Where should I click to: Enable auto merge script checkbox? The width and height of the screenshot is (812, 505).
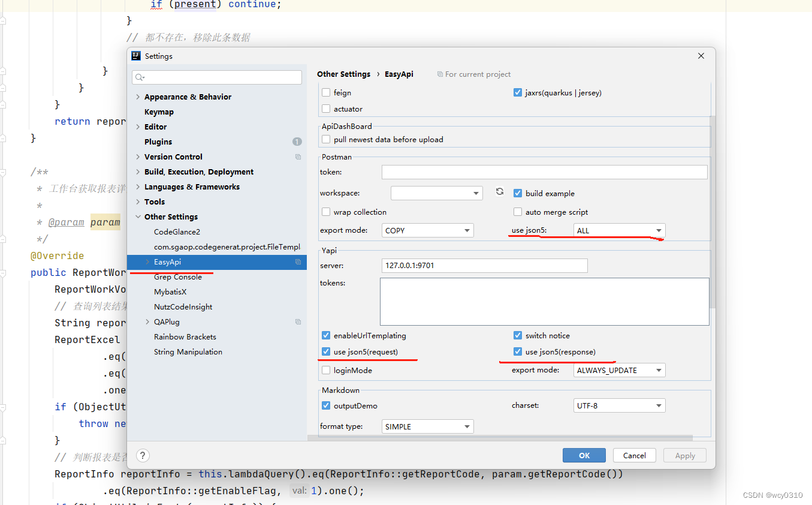[518, 212]
